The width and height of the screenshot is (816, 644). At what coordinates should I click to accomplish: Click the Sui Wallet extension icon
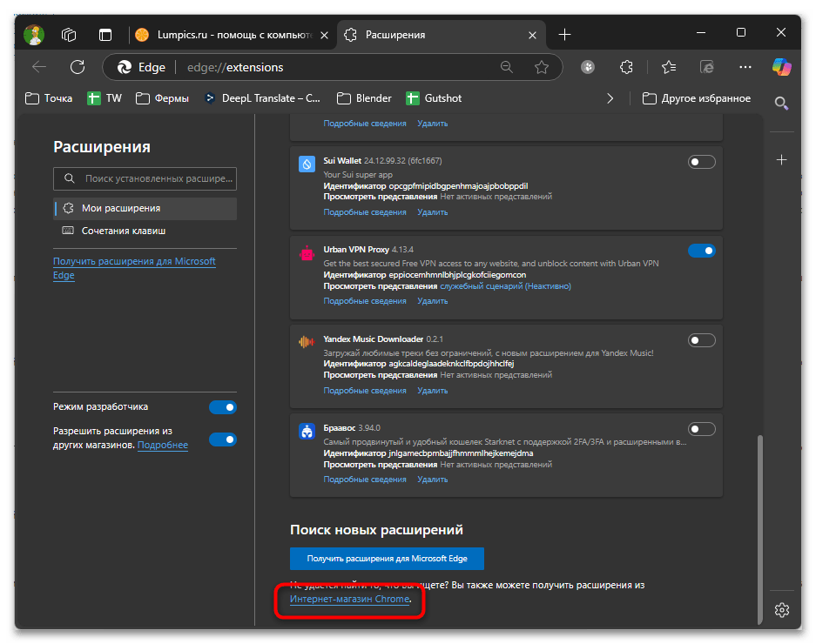(307, 164)
